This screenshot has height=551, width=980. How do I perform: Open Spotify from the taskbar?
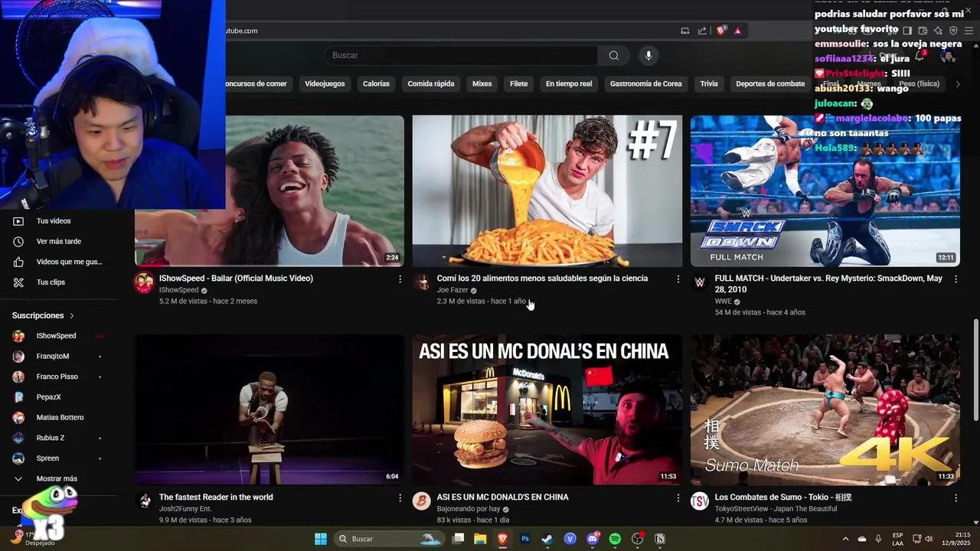[x=615, y=539]
